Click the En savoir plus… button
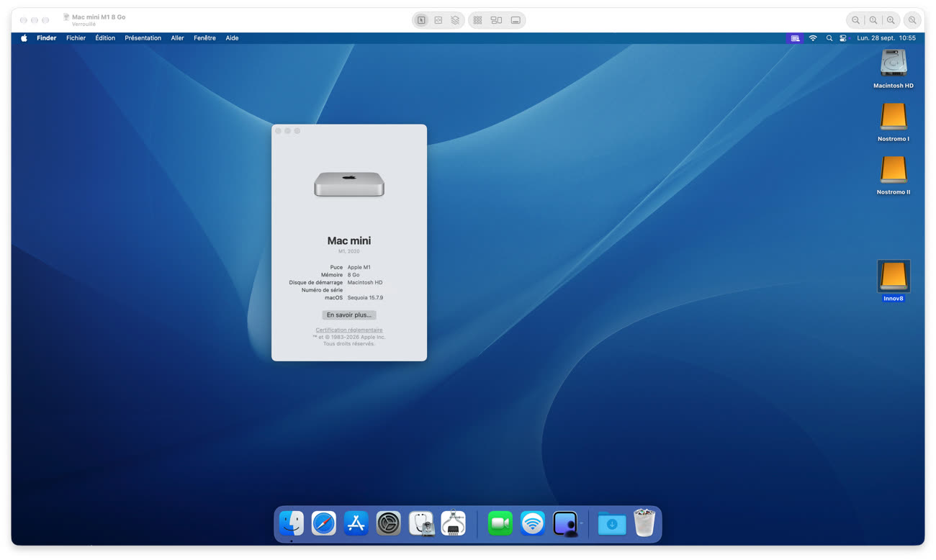This screenshot has width=936, height=560. [349, 315]
